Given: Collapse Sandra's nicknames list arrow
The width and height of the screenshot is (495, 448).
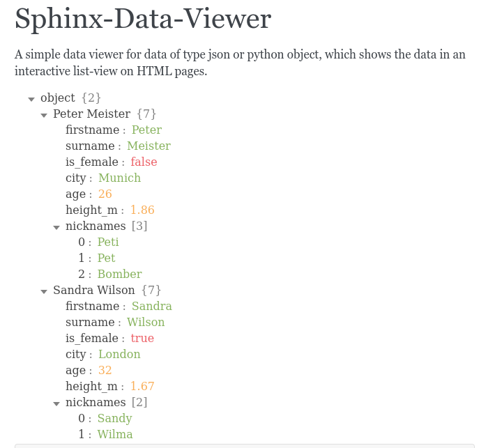Looking at the screenshot, I should click(56, 404).
